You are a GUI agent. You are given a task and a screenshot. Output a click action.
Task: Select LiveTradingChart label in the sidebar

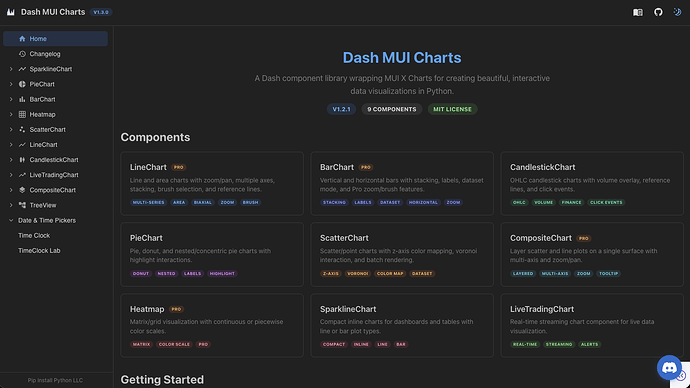coord(54,175)
